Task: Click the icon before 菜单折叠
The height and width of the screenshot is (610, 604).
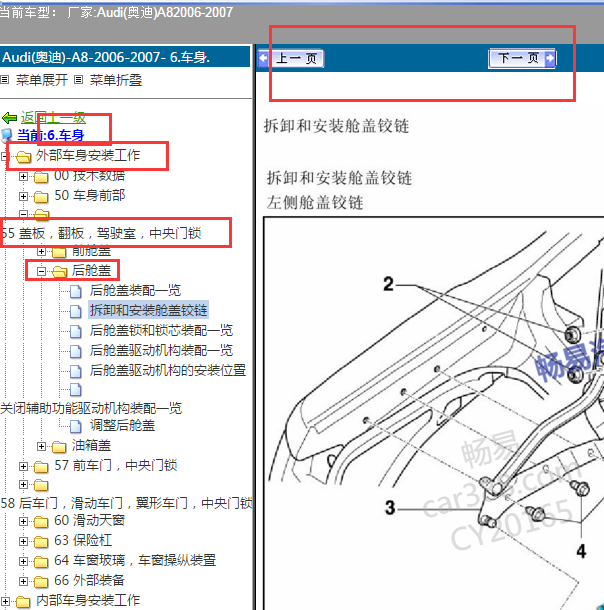Action: point(79,80)
